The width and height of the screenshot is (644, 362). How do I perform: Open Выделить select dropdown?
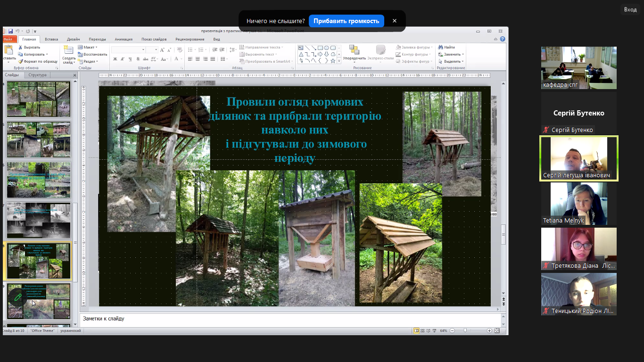click(x=463, y=61)
